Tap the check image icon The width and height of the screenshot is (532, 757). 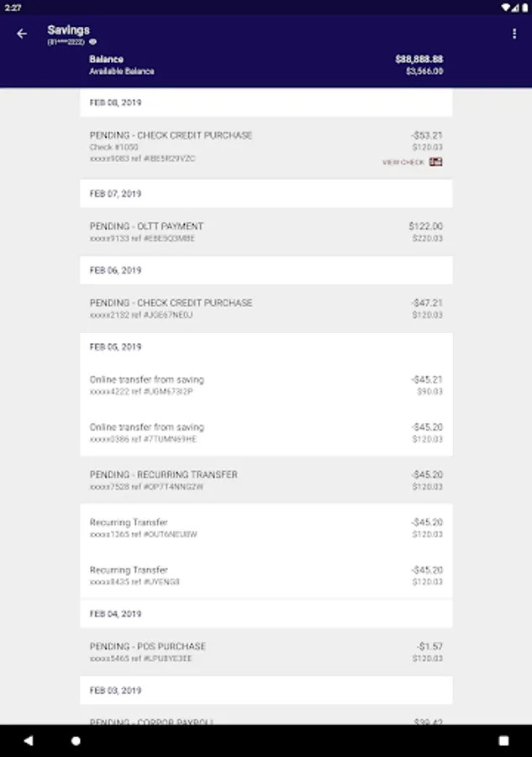tap(435, 161)
